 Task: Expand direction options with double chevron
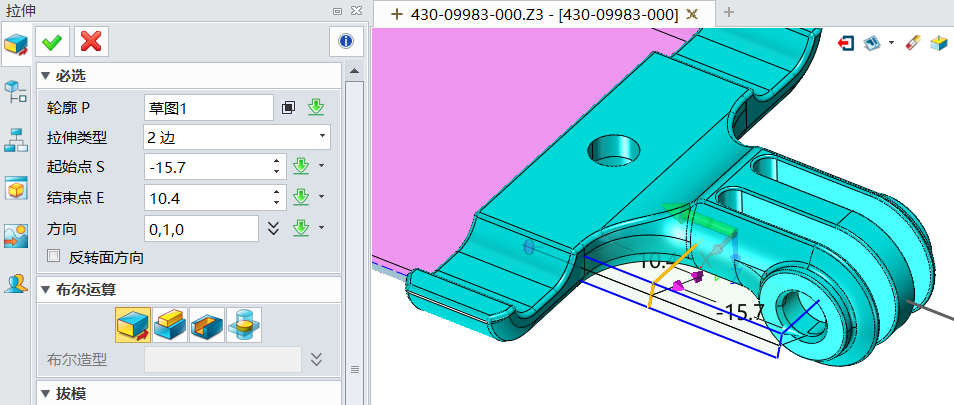pyautogui.click(x=273, y=228)
